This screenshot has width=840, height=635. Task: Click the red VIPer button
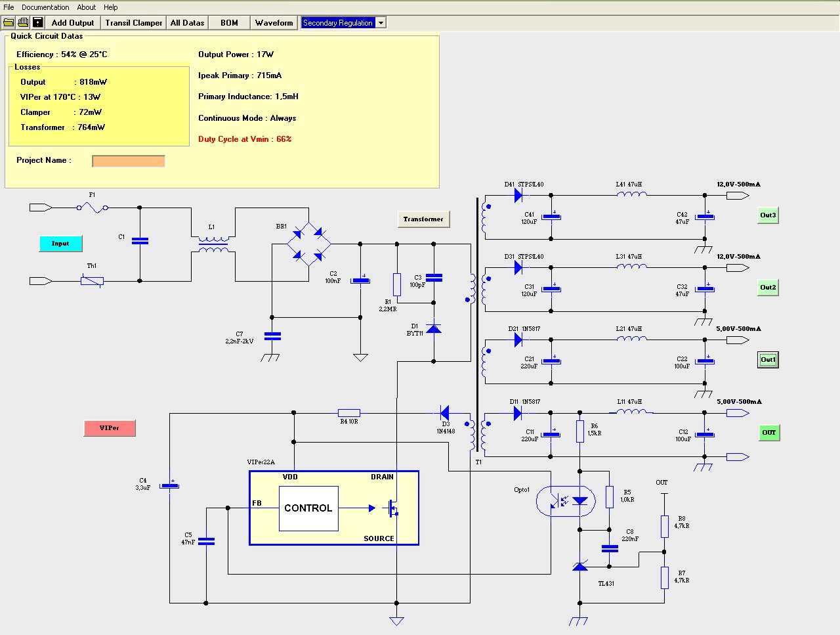110,428
